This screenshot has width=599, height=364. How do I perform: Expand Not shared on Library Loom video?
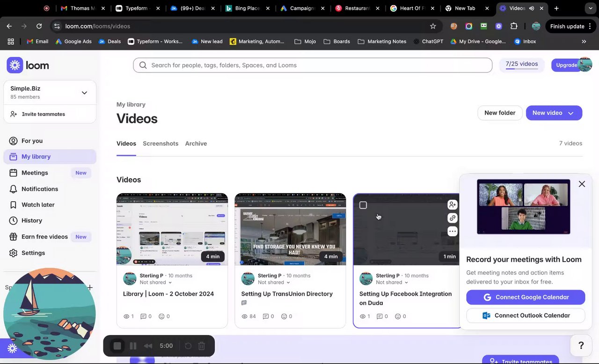(x=156, y=283)
